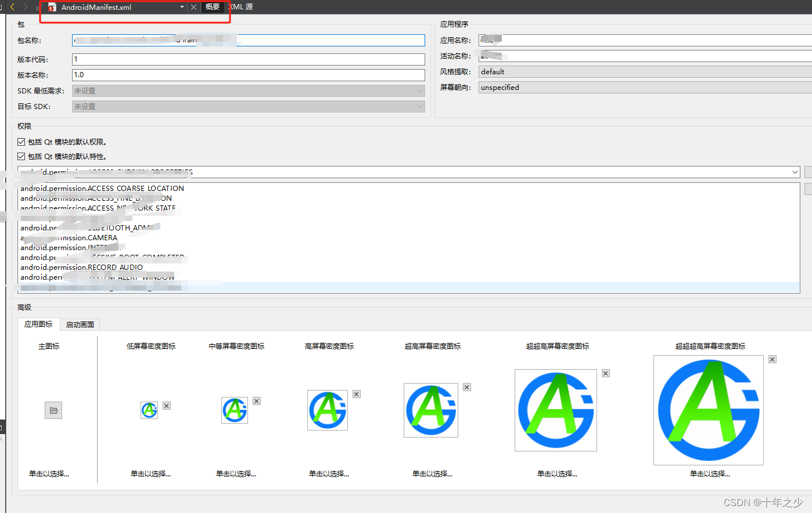Select the 超超高屏幕密度图标 thumbnail
Viewport: 812px width, 513px height.
556,410
